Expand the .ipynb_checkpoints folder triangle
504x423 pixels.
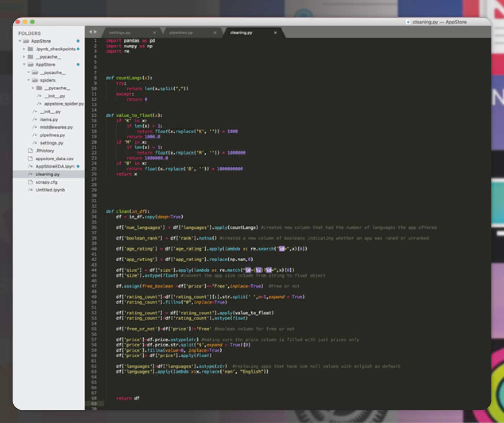tap(24, 49)
